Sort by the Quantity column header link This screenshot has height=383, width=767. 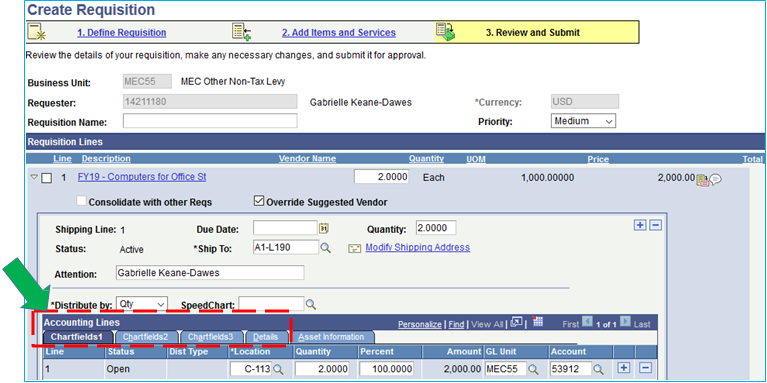click(427, 158)
